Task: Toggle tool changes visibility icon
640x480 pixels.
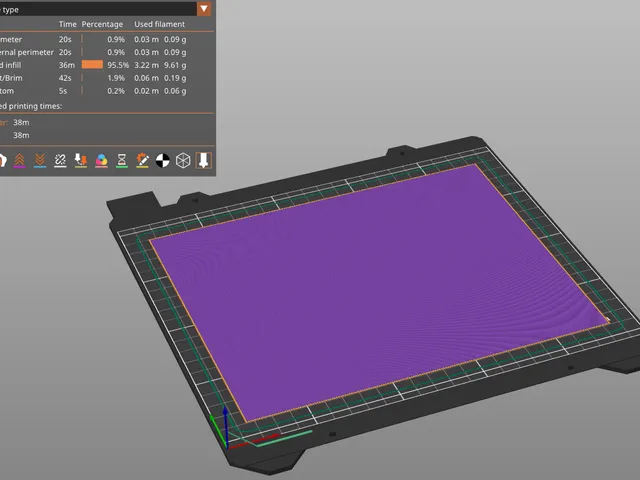Action: (x=81, y=160)
